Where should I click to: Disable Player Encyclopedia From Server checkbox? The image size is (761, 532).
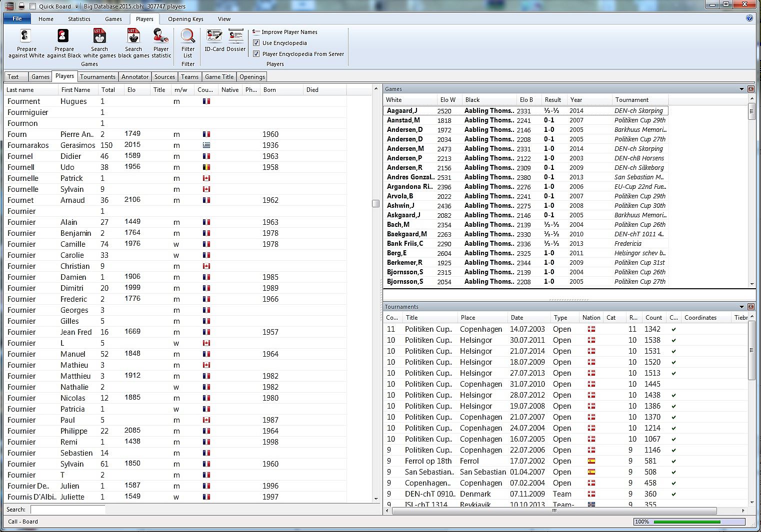(256, 54)
